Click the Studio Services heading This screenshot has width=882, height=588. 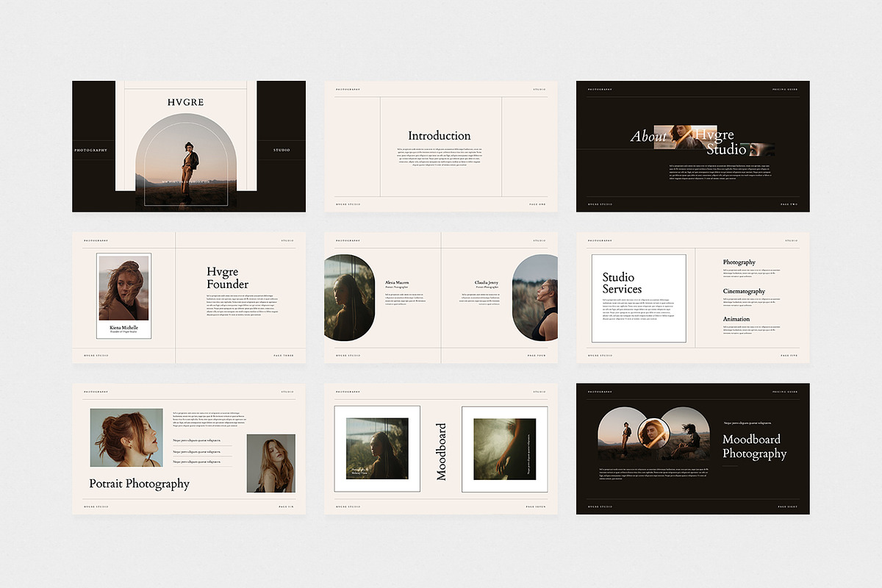(622, 283)
